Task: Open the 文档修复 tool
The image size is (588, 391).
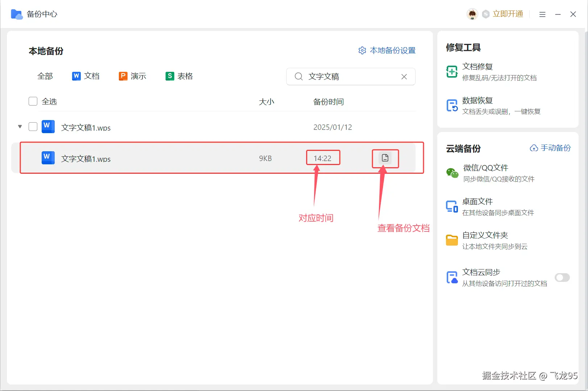Action: (x=492, y=72)
